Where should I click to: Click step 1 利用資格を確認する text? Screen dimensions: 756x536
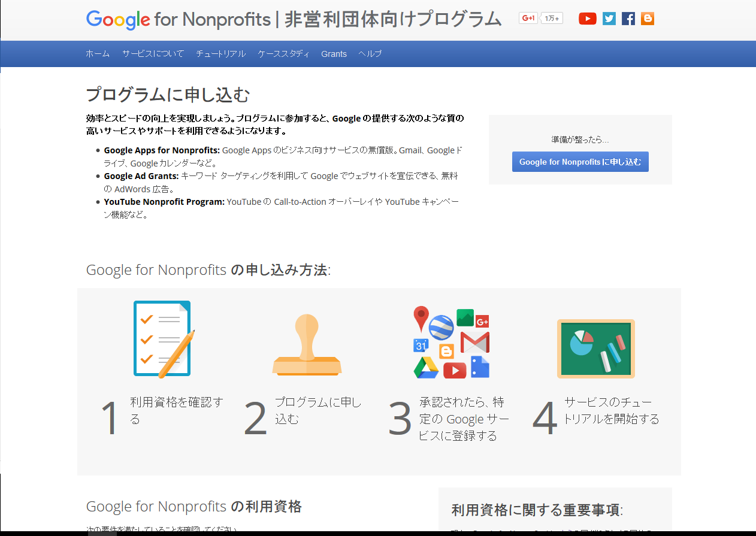pyautogui.click(x=177, y=410)
